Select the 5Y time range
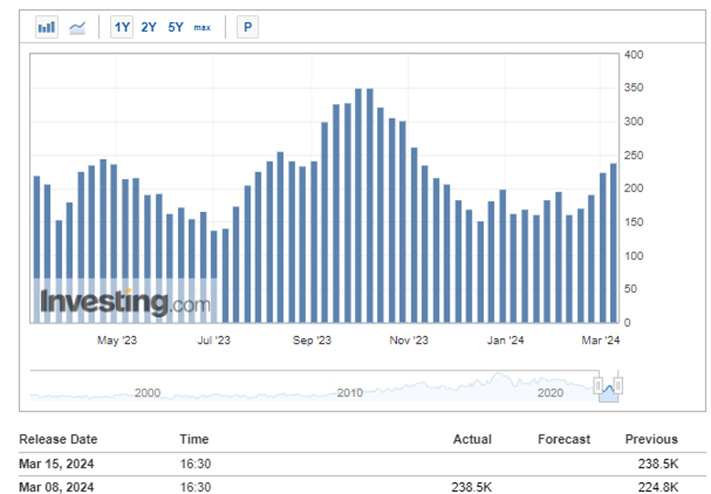 [x=175, y=27]
